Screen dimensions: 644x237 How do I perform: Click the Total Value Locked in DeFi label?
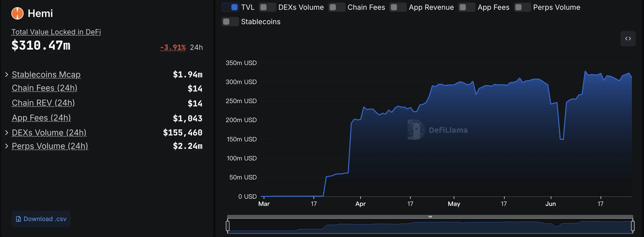coord(56,32)
